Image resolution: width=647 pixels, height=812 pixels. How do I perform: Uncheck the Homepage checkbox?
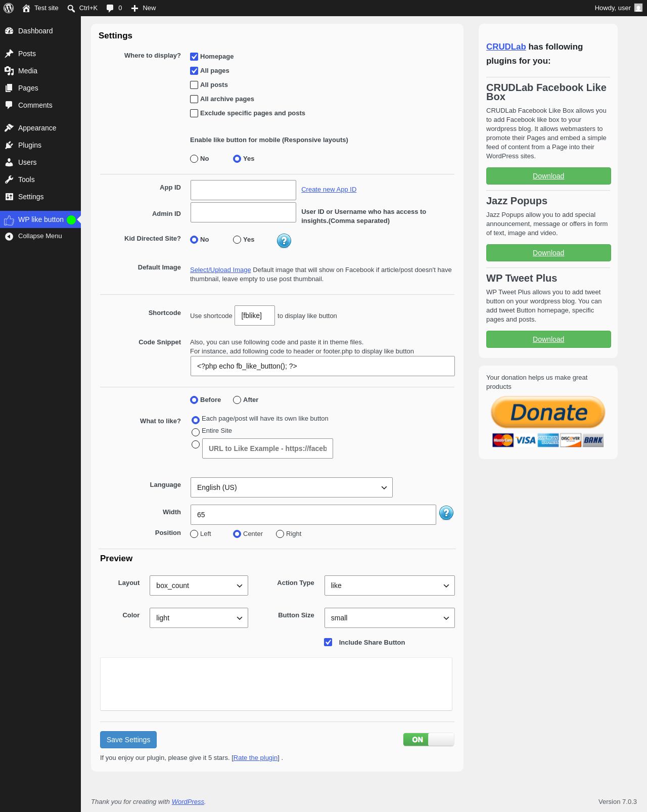point(194,57)
